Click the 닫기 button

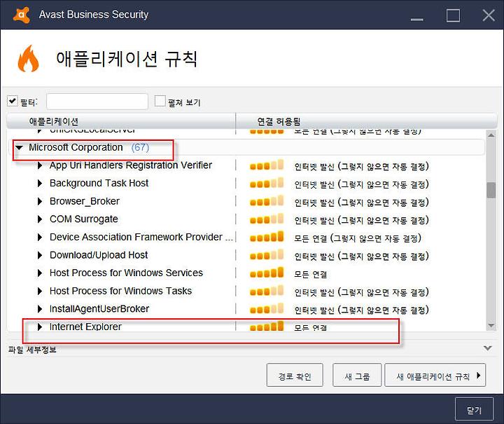coord(474,409)
